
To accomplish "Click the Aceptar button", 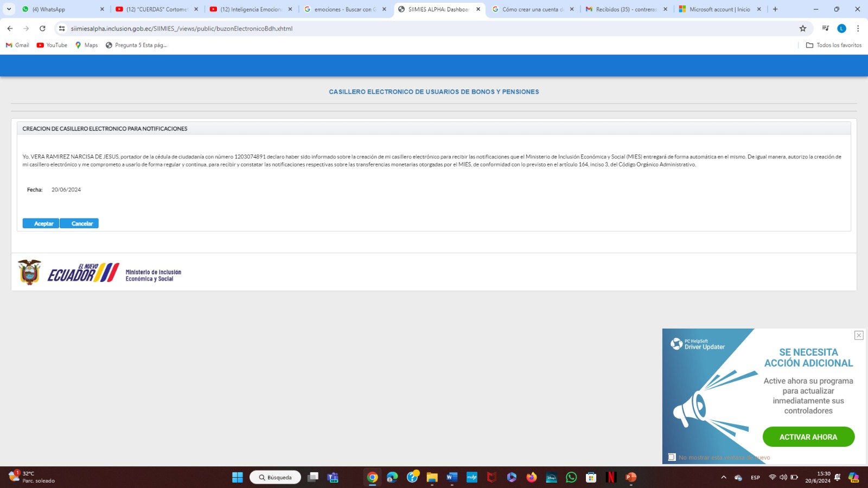I will (41, 223).
